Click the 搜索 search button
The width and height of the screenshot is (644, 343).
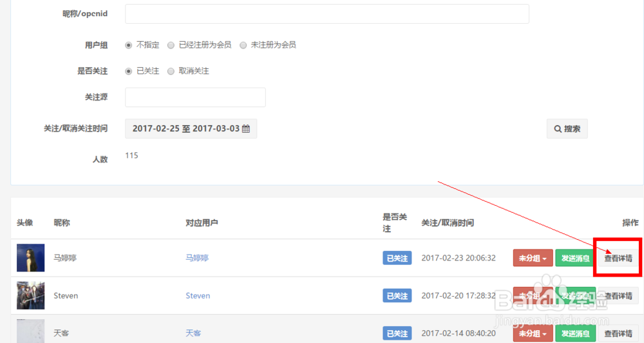567,129
